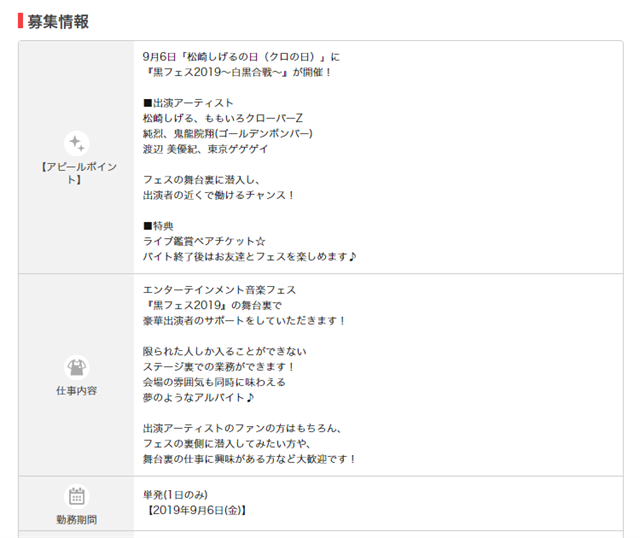Click the line ライブ鑑賞ペアチケット☆
640x538 pixels.
click(204, 241)
